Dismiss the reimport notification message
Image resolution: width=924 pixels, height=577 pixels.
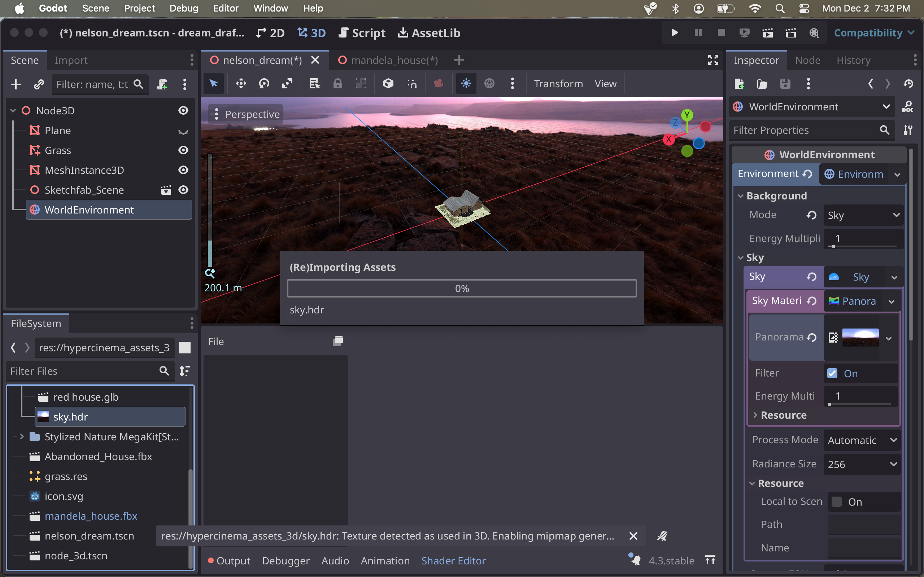coord(633,536)
